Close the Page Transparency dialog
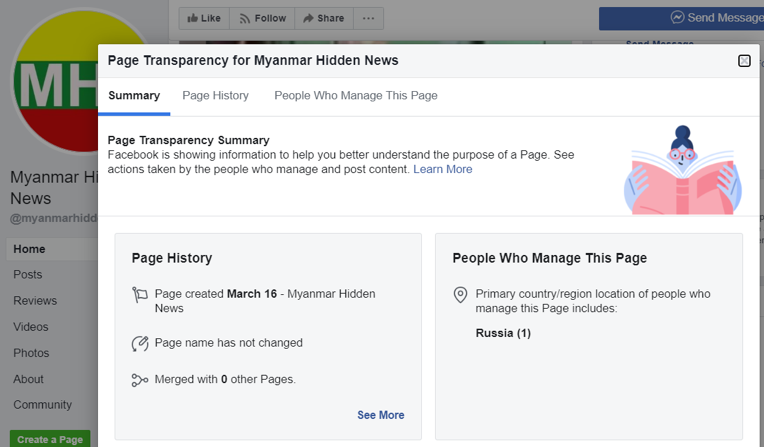764x447 pixels. click(x=744, y=61)
